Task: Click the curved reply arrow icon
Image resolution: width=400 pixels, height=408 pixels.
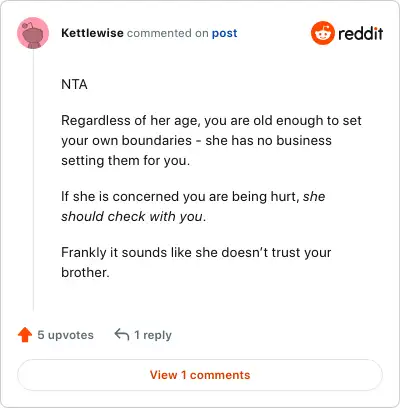Action: click(x=122, y=334)
